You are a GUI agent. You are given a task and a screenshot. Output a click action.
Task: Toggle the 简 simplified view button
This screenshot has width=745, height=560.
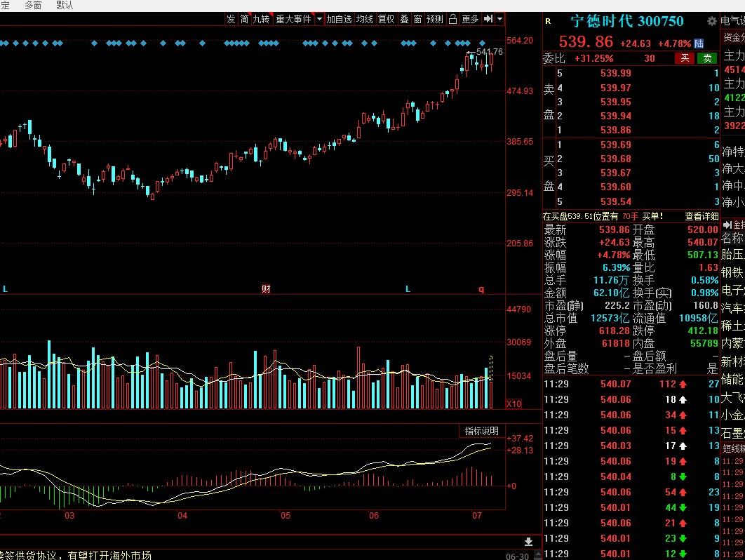pyautogui.click(x=244, y=19)
